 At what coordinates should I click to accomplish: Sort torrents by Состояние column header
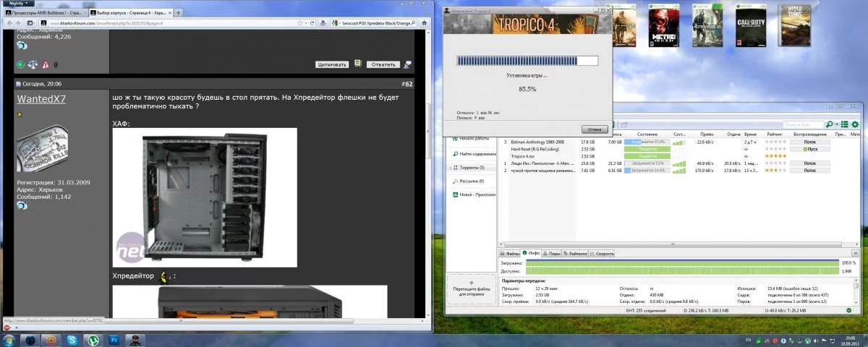tap(647, 134)
